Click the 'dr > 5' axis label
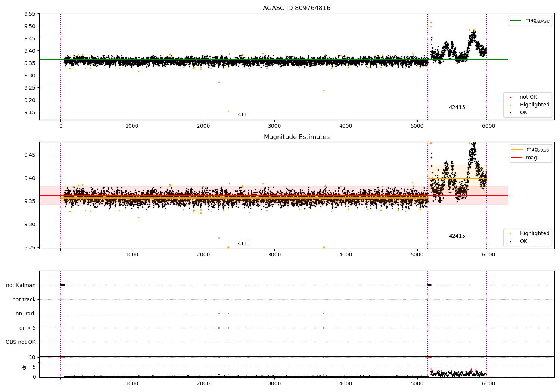This screenshot has width=560, height=392. (x=28, y=328)
